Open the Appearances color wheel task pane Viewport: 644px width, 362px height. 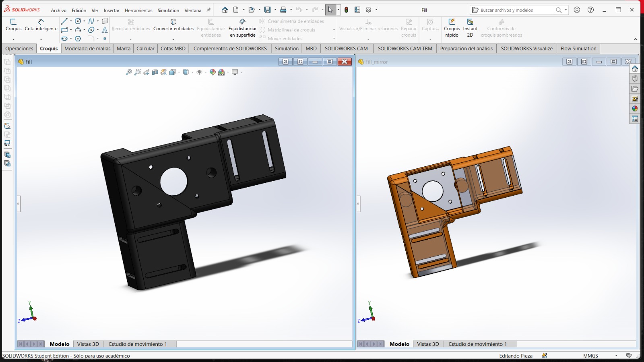[x=635, y=109]
